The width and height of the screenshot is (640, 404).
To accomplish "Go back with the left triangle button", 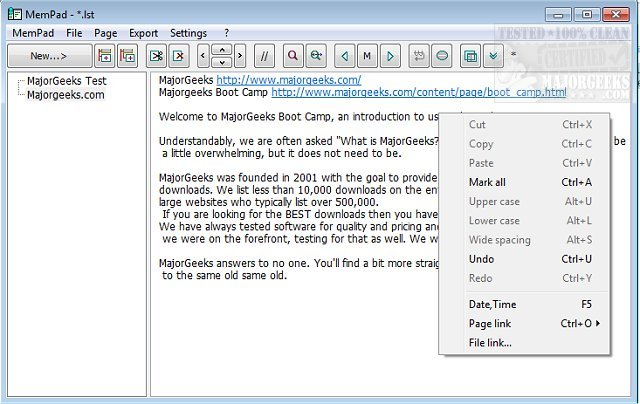I will coord(344,56).
